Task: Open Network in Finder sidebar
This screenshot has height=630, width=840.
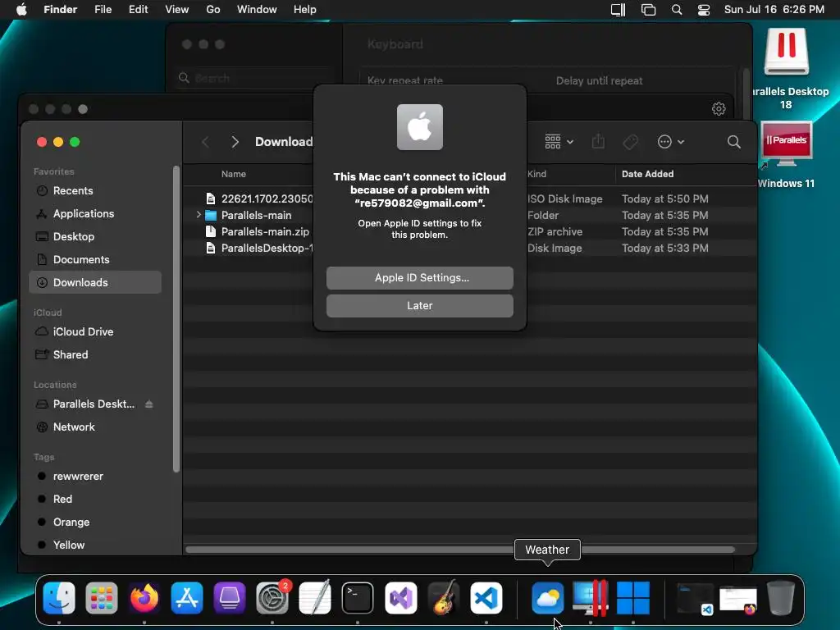Action: pos(95,427)
